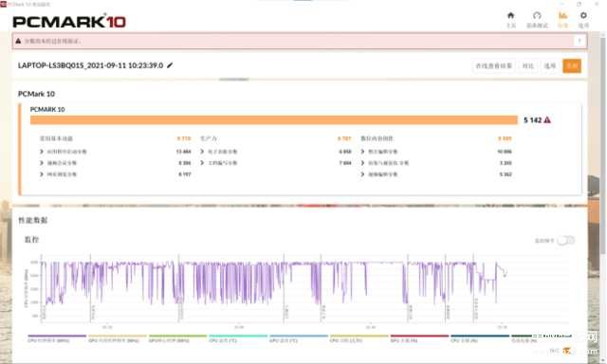Image resolution: width=607 pixels, height=364 pixels.
Task: Click the PCMark 10 logo
Action: coord(69,22)
